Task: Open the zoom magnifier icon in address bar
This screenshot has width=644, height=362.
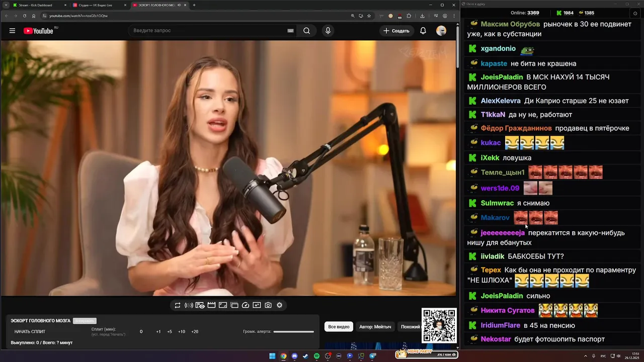Action: [x=353, y=16]
